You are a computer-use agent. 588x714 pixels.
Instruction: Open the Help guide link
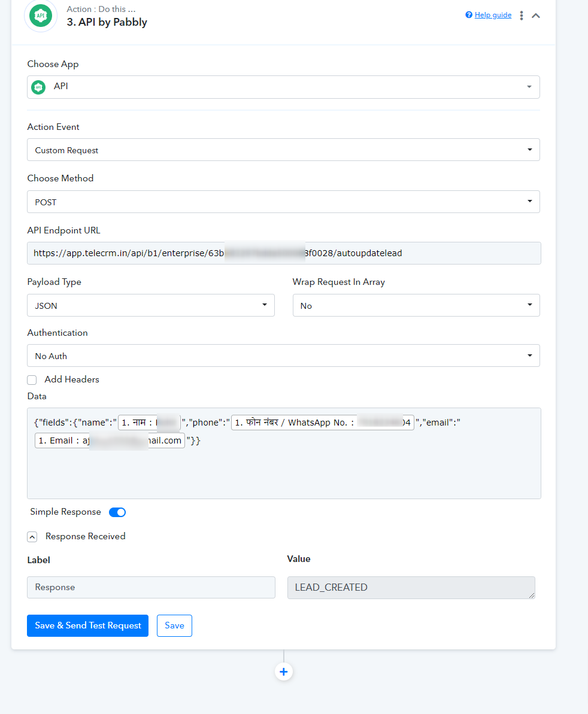click(x=493, y=15)
